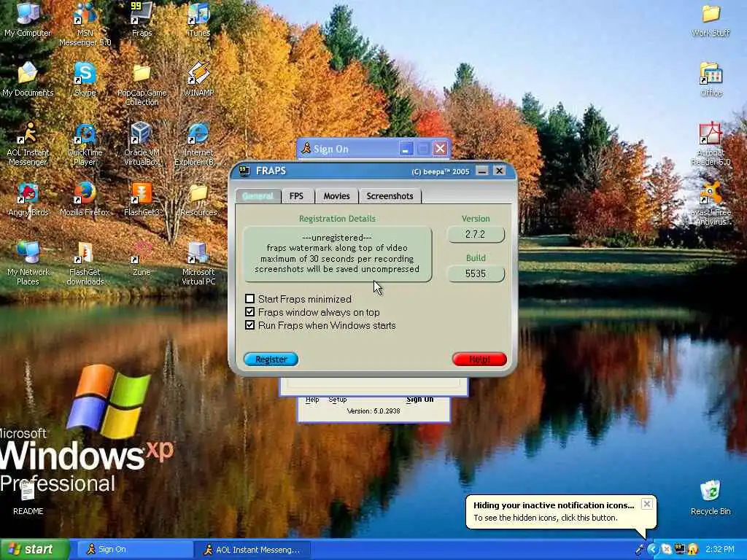Show hidden notification icons arrow
The width and height of the screenshot is (747, 560).
pyautogui.click(x=653, y=549)
